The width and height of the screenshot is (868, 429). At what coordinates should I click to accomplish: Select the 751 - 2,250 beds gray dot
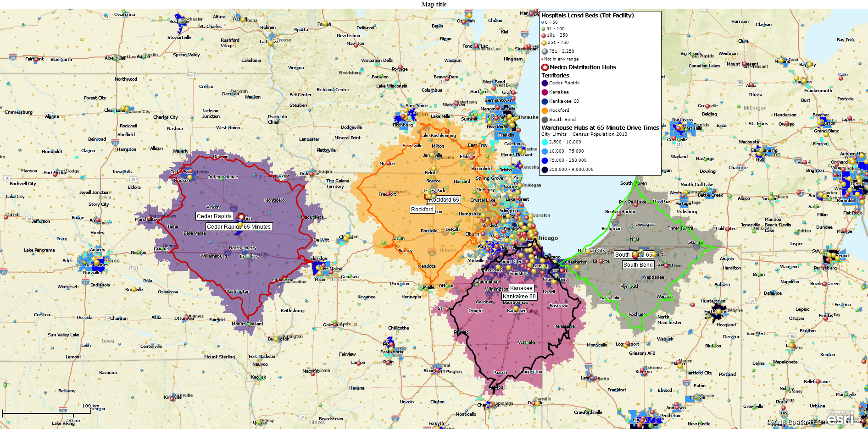tap(545, 52)
